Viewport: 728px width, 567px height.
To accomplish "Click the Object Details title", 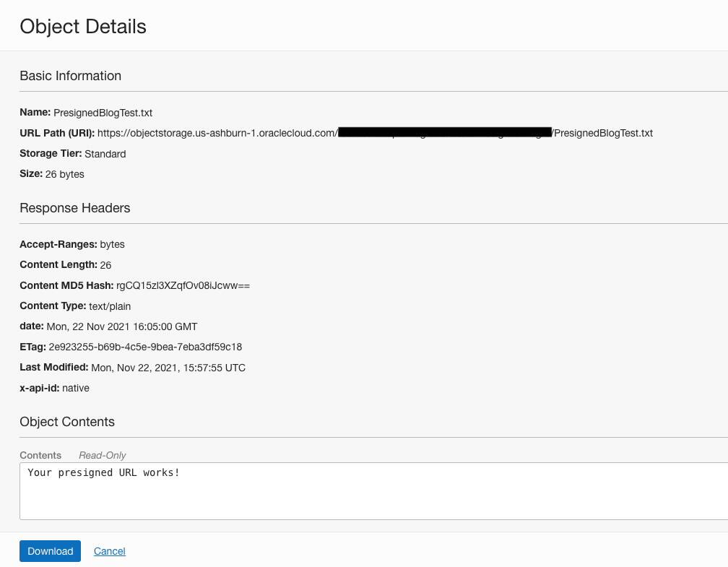I will [82, 26].
